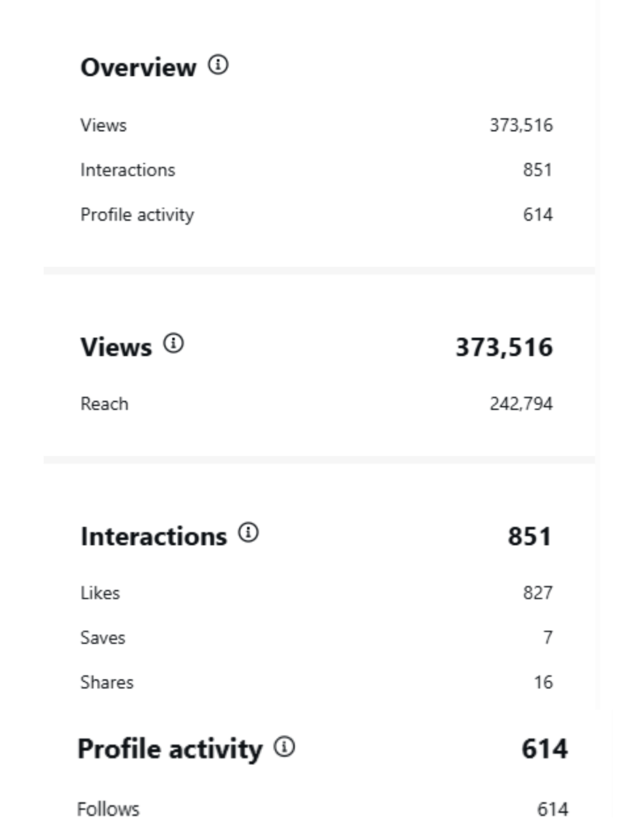
Task: Open the Likes metric row
Action: tap(99, 593)
